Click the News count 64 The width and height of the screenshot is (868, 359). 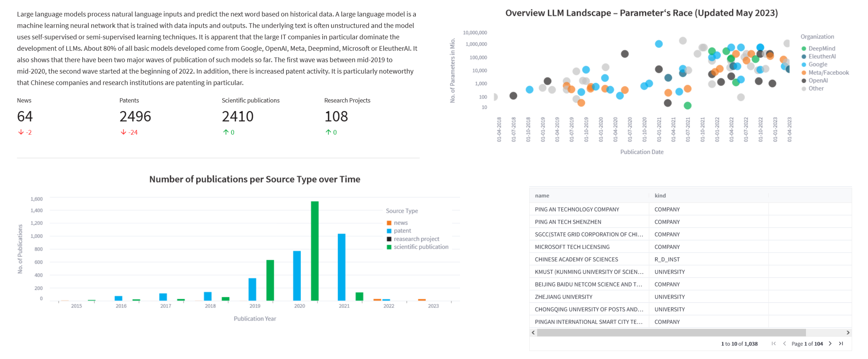(25, 117)
